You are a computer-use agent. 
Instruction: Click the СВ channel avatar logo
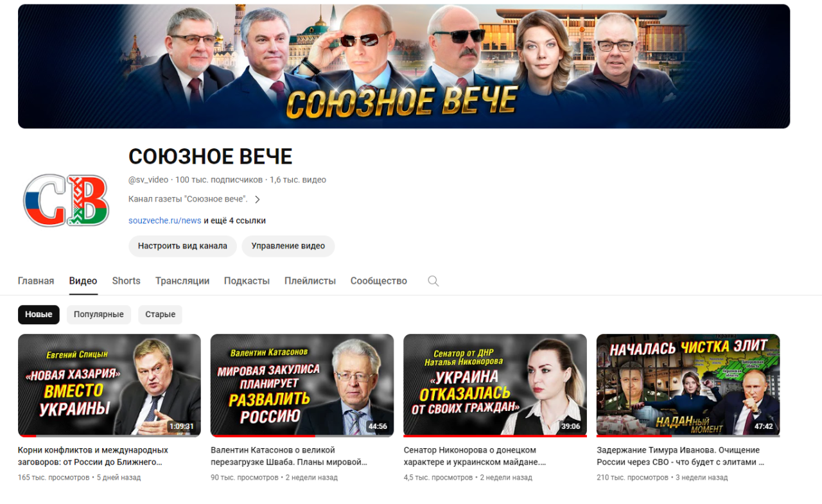(x=66, y=200)
